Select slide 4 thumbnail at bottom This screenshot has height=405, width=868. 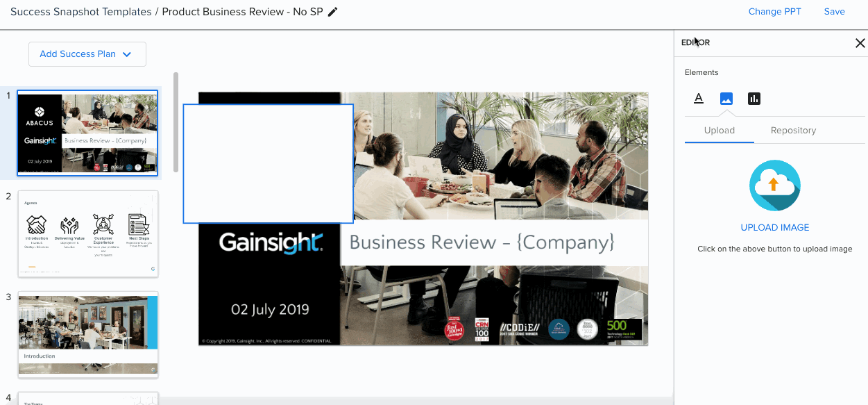(x=88, y=399)
